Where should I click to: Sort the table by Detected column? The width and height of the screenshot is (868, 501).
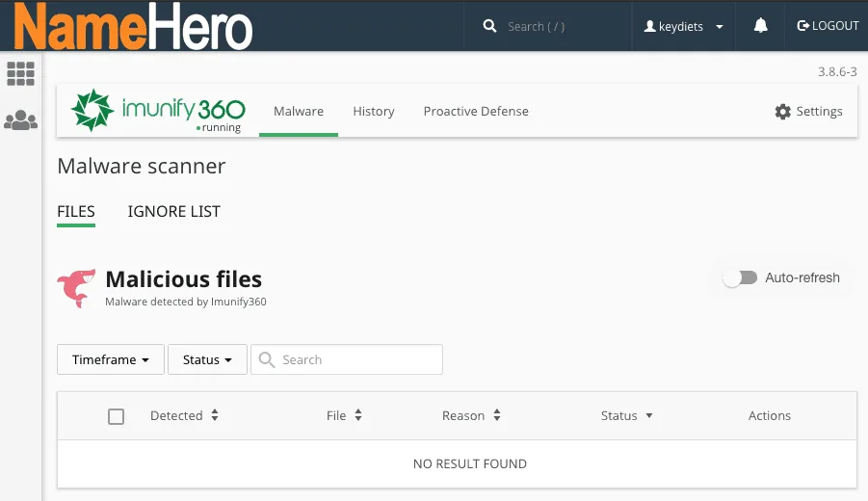tap(184, 416)
